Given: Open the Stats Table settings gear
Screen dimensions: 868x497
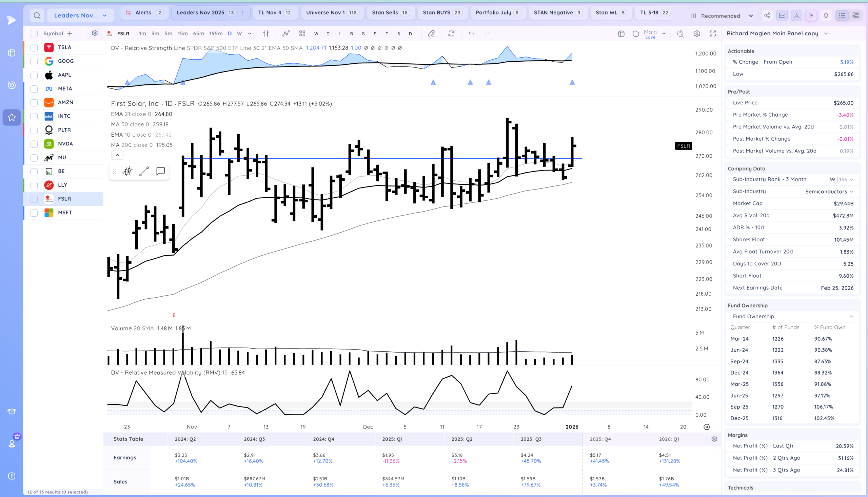Looking at the screenshot, I should pyautogui.click(x=714, y=439).
